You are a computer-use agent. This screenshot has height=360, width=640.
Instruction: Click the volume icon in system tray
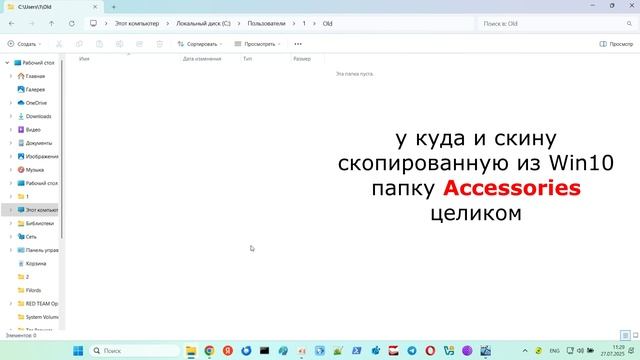click(x=580, y=351)
